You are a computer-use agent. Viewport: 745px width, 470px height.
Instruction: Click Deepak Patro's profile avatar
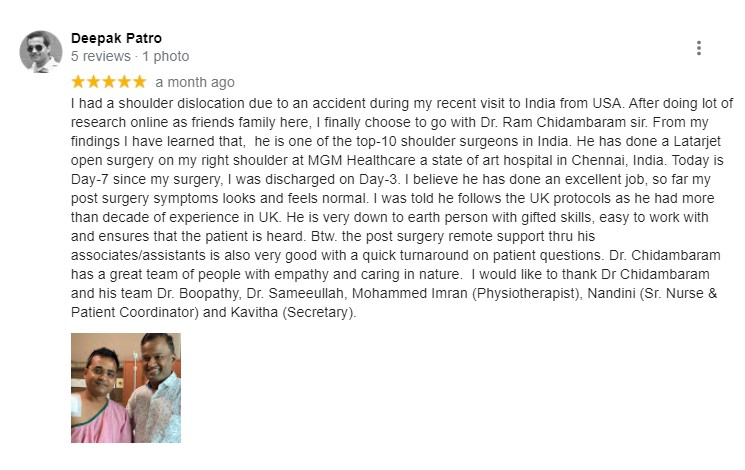tap(41, 51)
